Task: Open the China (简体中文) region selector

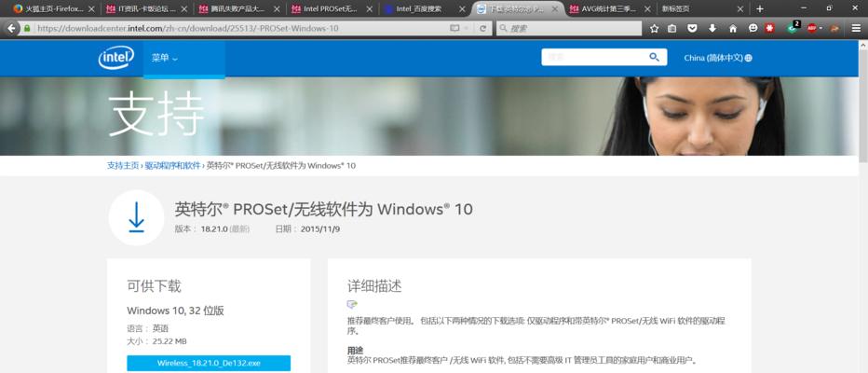Action: pyautogui.click(x=717, y=58)
